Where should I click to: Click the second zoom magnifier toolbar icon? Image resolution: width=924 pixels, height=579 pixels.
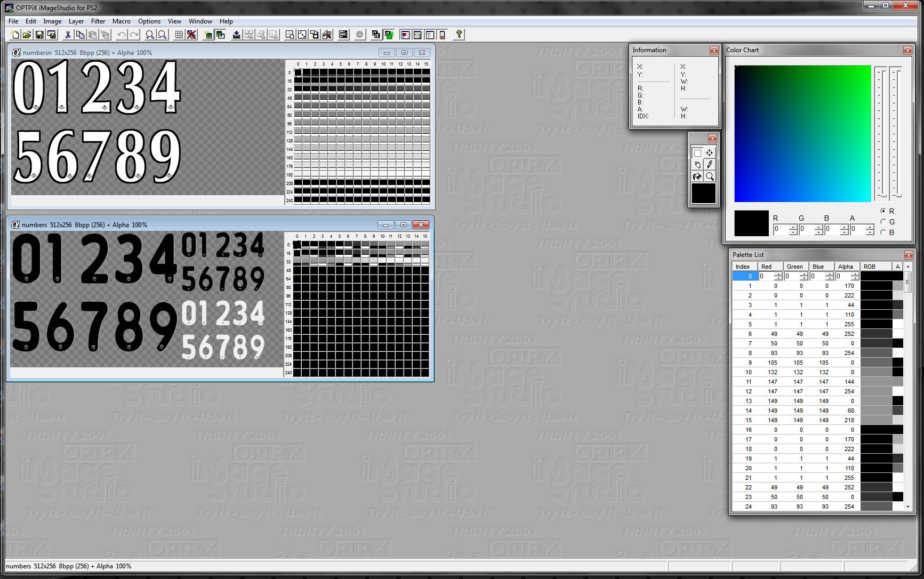pos(163,35)
